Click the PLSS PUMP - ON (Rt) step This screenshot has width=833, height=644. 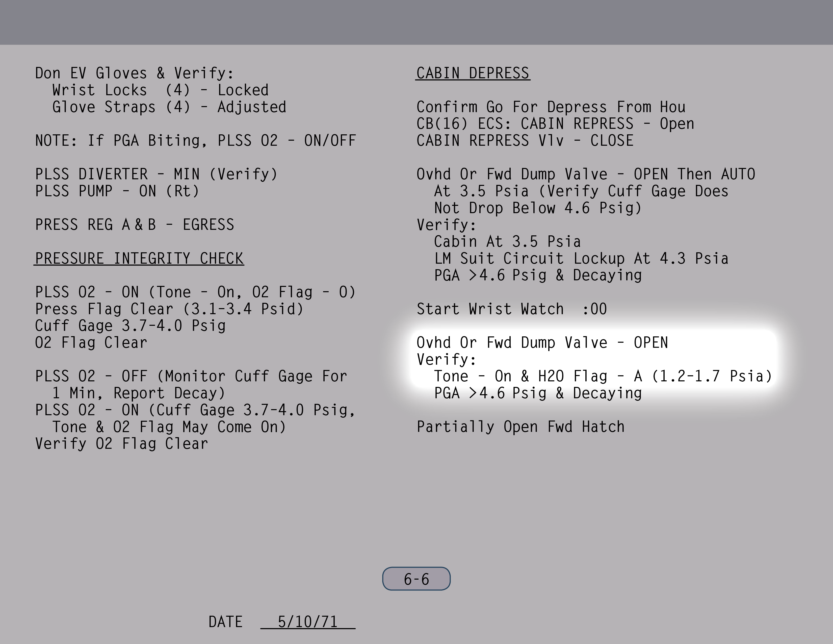117,191
